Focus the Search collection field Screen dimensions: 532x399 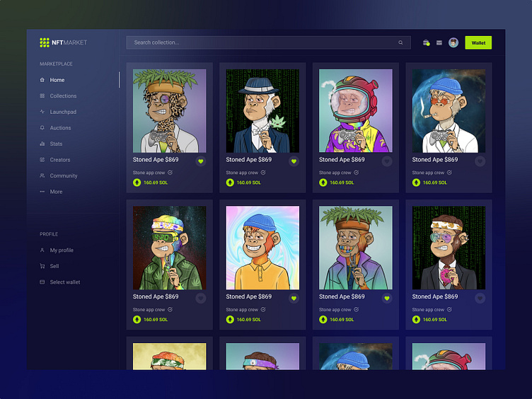pyautogui.click(x=268, y=42)
